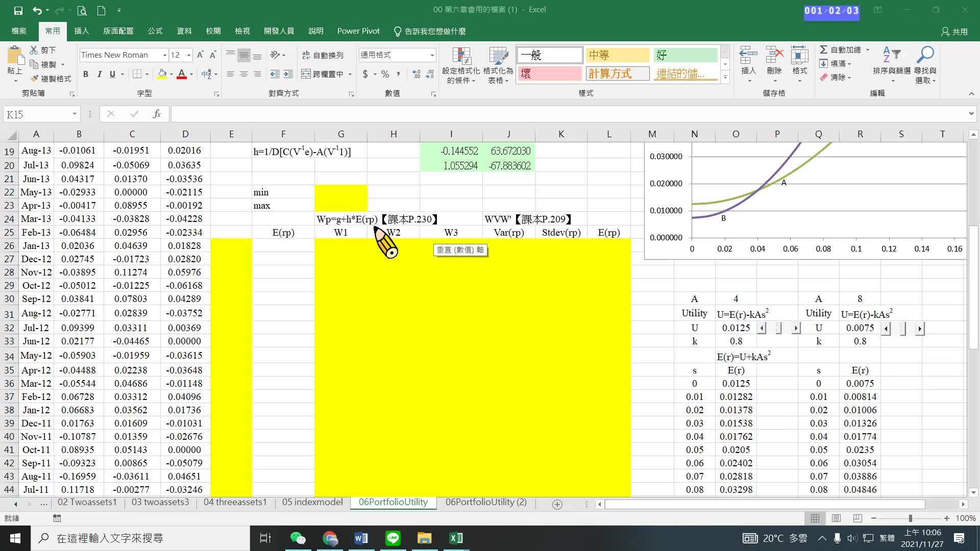Collapse the ribbon
980x551 pixels.
pos(971,94)
